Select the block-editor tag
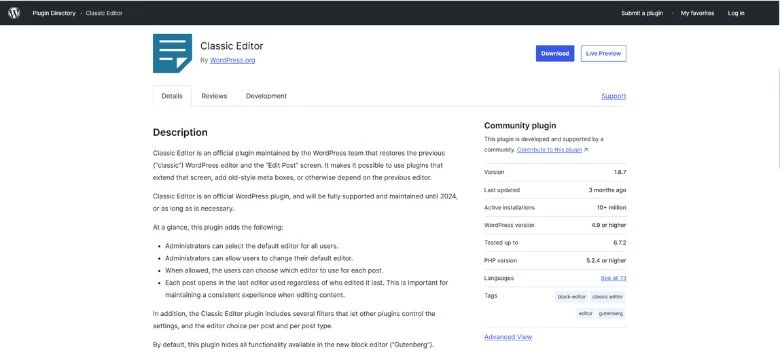 [x=572, y=297]
